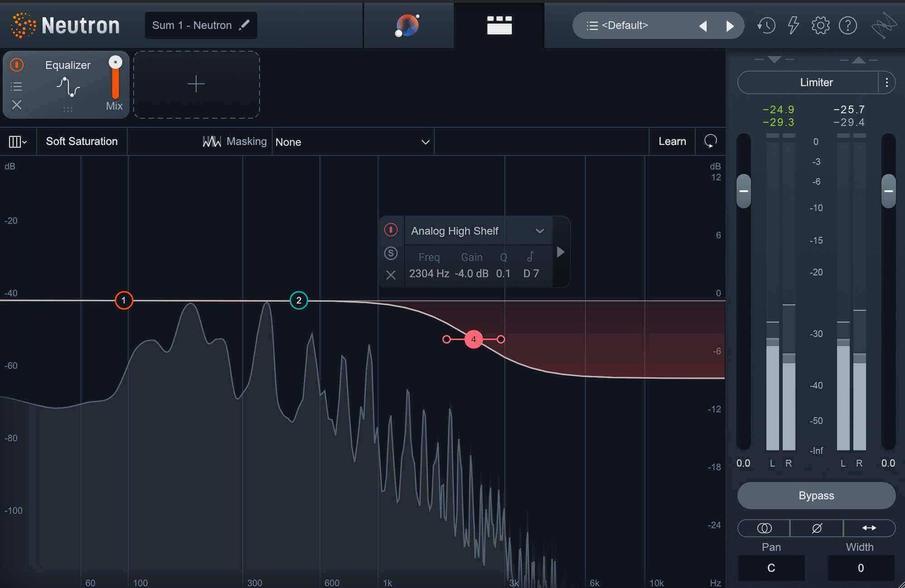Click the Equalizer module drag grip dots
This screenshot has height=588, width=905.
point(68,109)
